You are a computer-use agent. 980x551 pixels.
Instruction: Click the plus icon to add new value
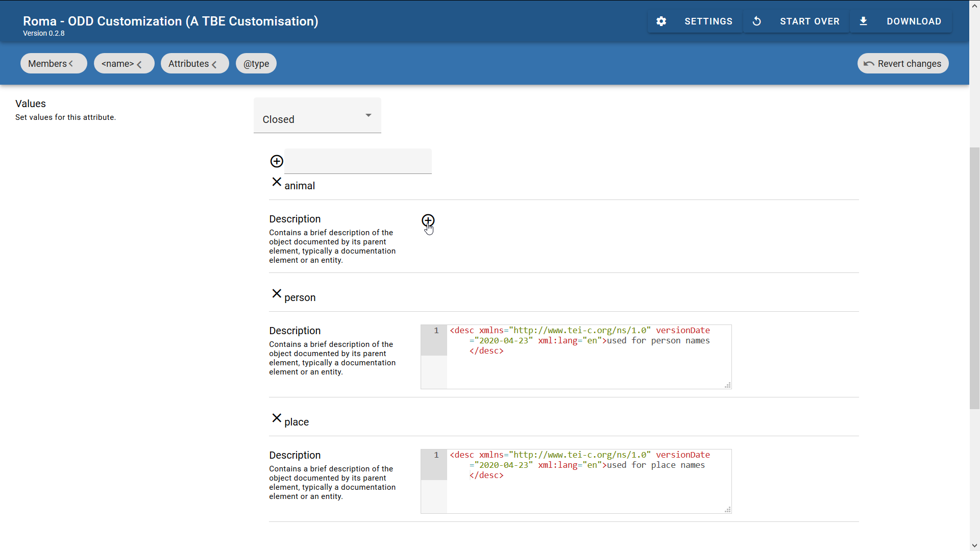tap(277, 161)
